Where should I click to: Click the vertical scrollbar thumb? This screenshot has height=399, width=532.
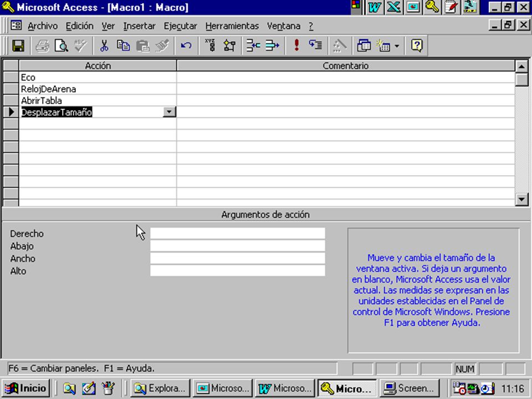(x=521, y=80)
